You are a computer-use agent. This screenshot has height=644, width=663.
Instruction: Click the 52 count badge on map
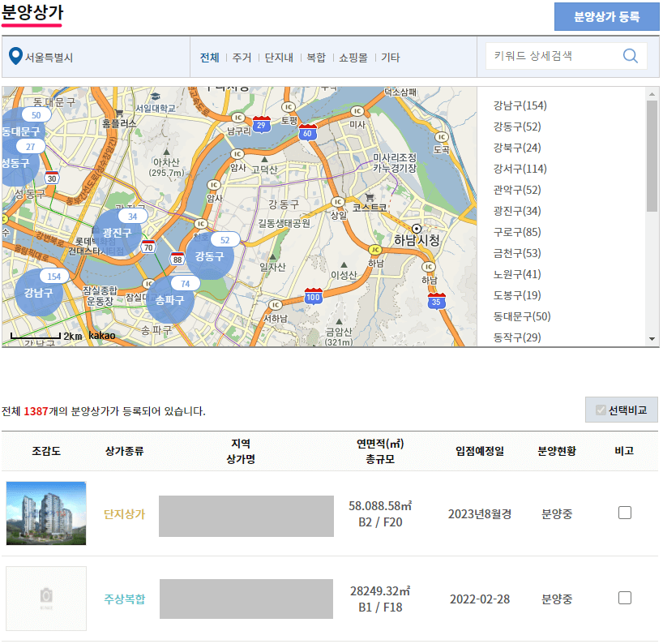point(225,240)
